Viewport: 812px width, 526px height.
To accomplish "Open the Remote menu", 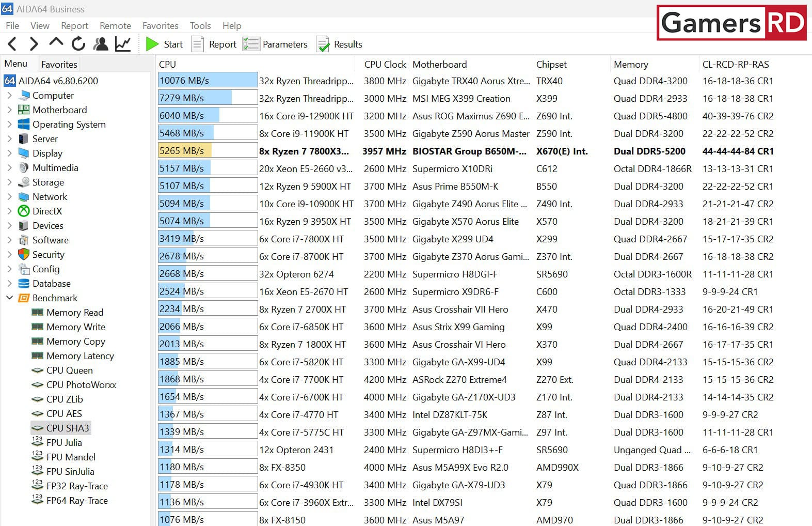I will (115, 25).
